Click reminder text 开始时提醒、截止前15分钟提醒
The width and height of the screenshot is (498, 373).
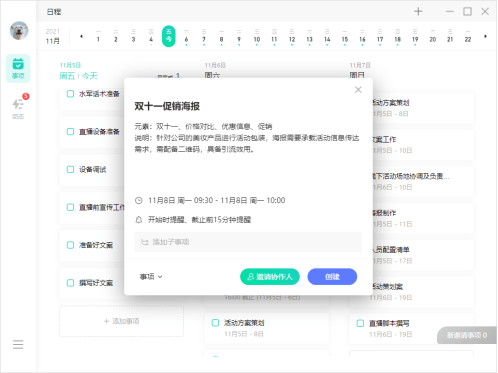tap(199, 220)
